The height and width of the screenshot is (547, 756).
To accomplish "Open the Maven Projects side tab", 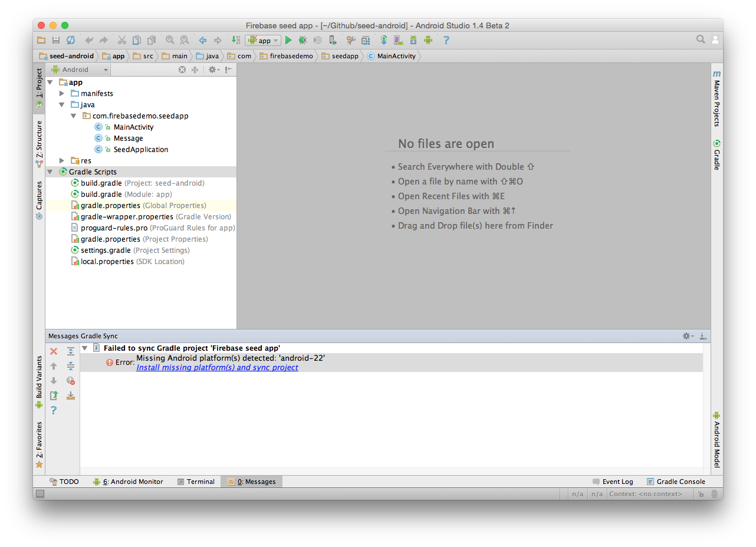I will [717, 99].
